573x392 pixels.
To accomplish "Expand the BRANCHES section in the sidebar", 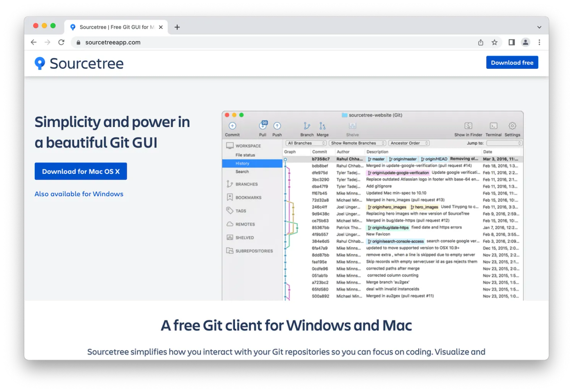I will [x=247, y=184].
